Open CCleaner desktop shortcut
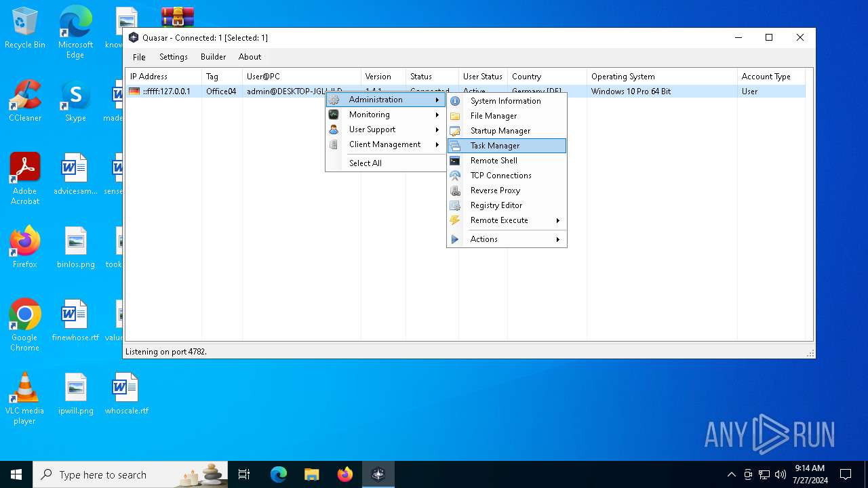 (x=25, y=101)
